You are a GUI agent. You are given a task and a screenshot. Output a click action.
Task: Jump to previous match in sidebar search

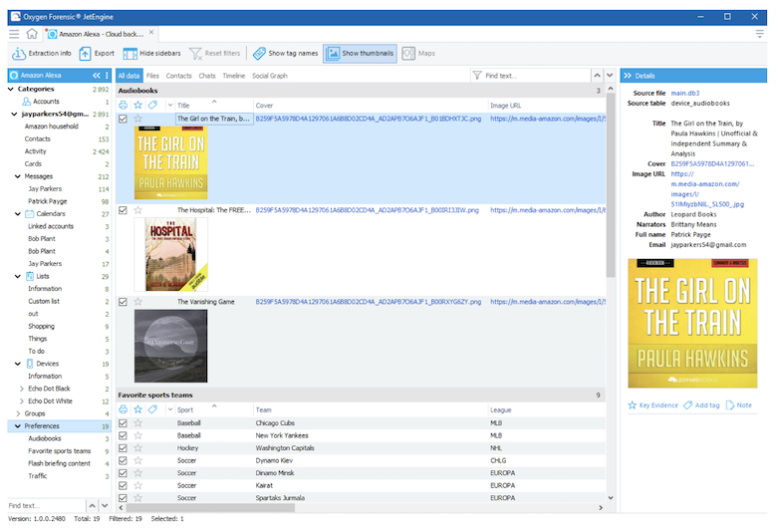[93, 506]
